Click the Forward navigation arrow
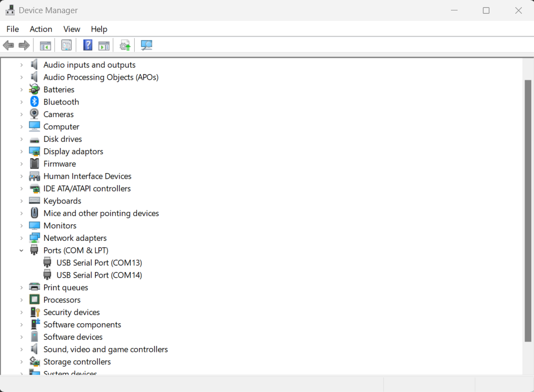 pos(24,45)
